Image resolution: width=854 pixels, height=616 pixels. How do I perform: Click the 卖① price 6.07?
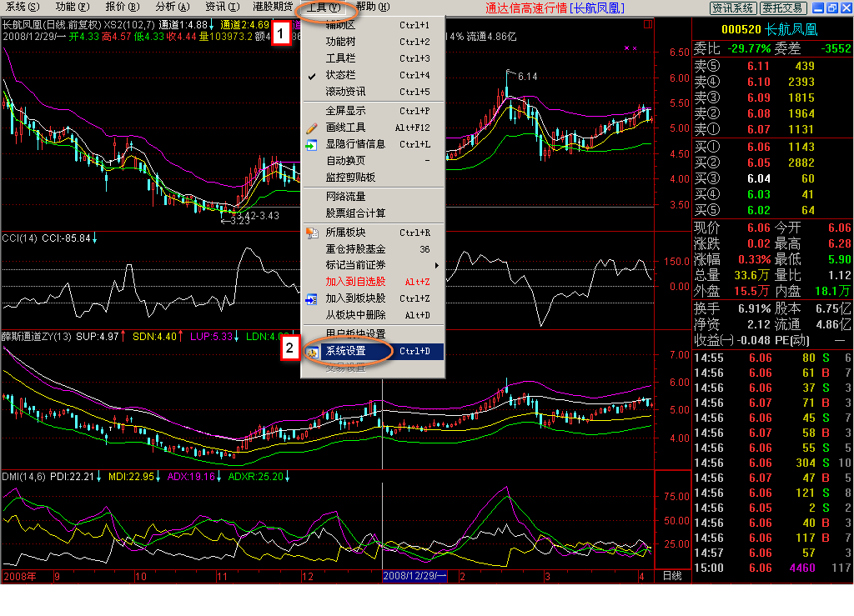pyautogui.click(x=758, y=129)
